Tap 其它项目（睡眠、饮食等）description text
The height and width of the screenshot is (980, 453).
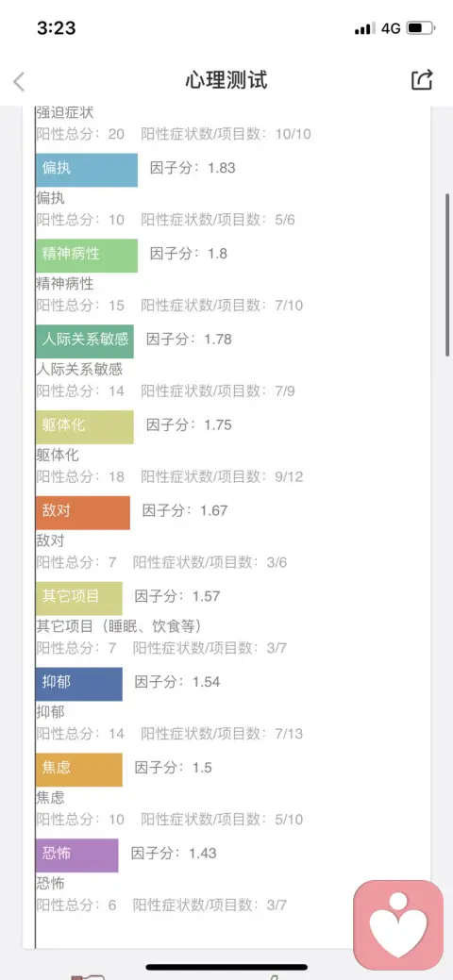point(118,626)
